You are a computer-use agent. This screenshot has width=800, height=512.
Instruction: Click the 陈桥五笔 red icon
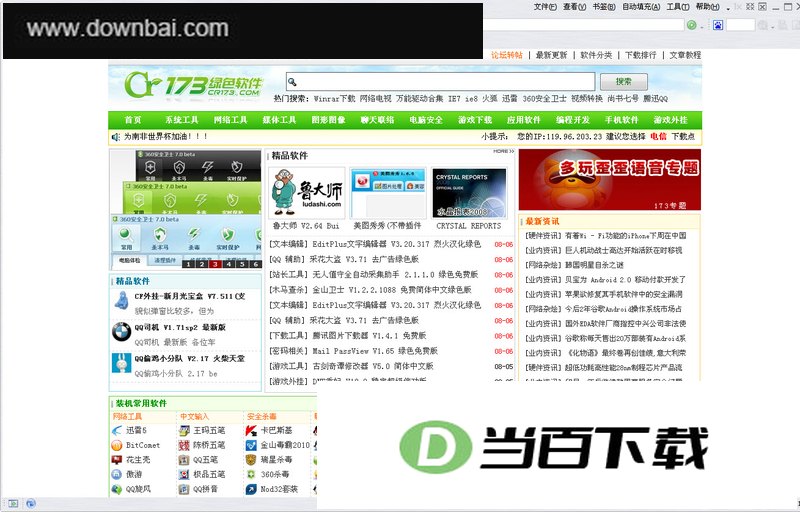pos(184,445)
